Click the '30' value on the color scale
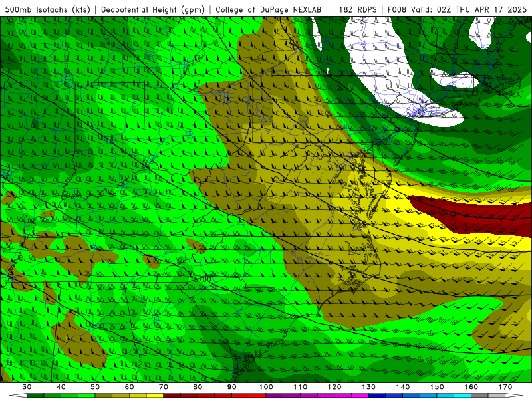The width and height of the screenshot is (532, 399). (x=27, y=387)
